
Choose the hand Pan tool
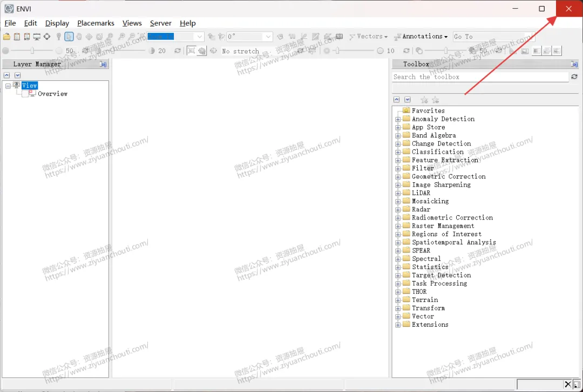click(x=79, y=37)
